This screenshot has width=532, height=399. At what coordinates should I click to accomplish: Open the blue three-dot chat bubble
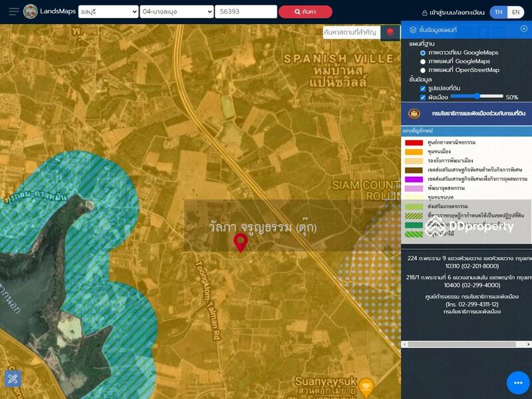[x=518, y=383]
